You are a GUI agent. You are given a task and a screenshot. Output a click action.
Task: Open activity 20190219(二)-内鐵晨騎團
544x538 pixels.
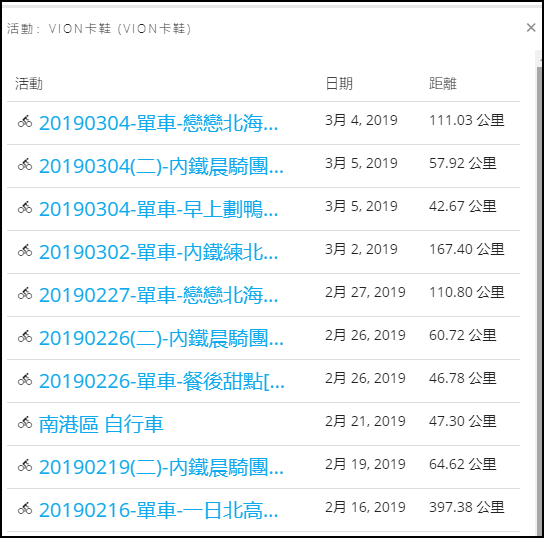point(161,467)
